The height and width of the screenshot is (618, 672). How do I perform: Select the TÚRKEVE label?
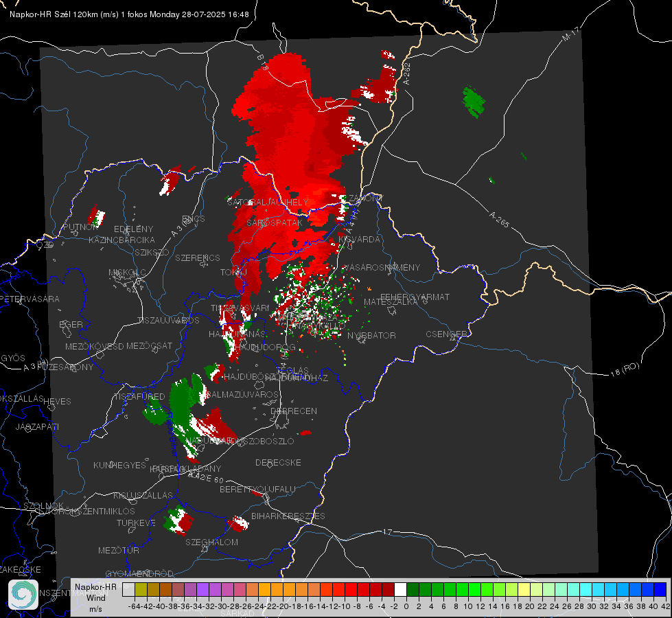[137, 523]
